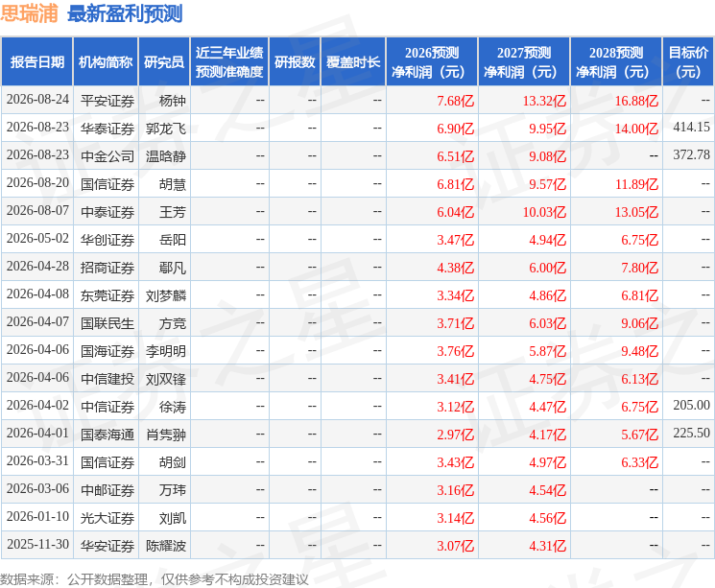Click 华泰证券 target price 414.15
The width and height of the screenshot is (715, 588).
coord(691,128)
